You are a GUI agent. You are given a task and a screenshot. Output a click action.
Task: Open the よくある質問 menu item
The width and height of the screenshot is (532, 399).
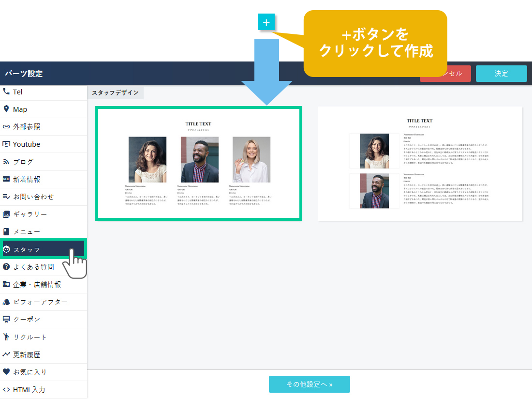click(33, 267)
